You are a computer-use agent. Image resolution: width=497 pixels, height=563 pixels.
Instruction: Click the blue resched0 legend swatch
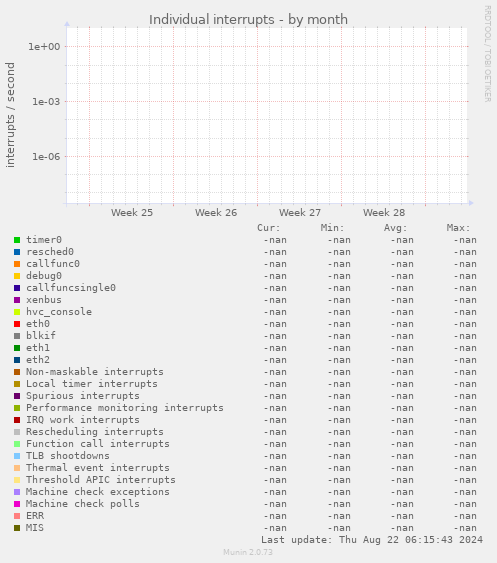(17, 252)
